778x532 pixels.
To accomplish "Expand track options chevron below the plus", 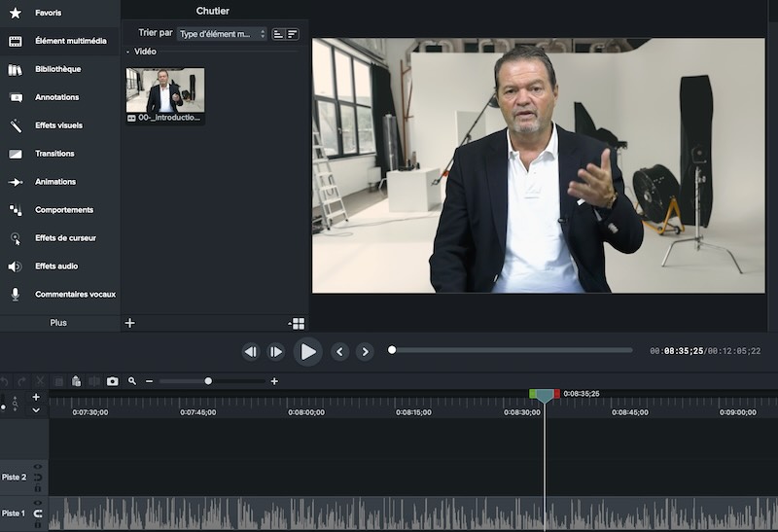I will click(36, 409).
